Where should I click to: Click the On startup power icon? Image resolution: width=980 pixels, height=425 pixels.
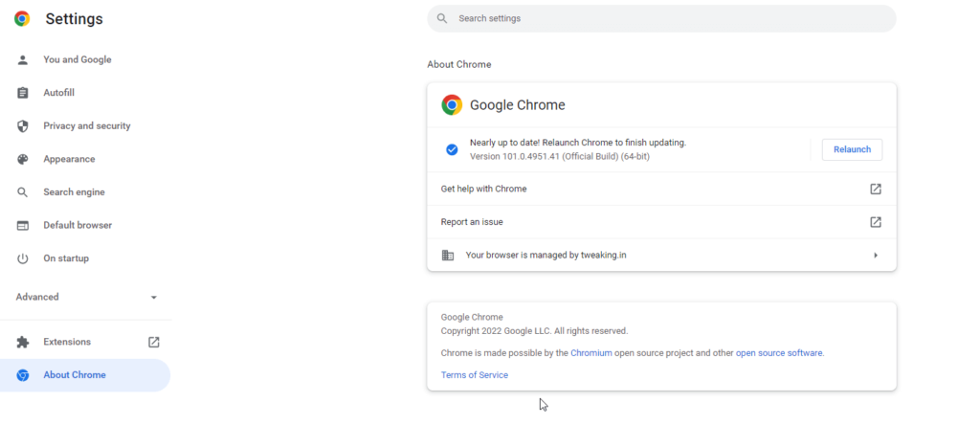(23, 258)
